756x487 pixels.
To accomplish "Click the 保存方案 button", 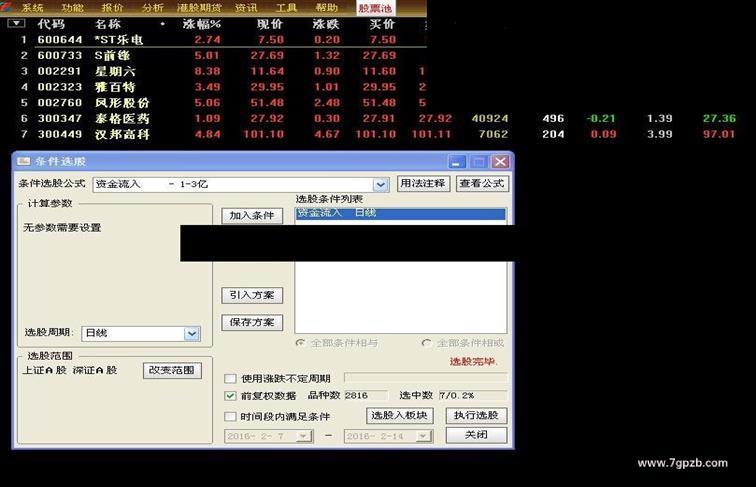I will pos(252,322).
